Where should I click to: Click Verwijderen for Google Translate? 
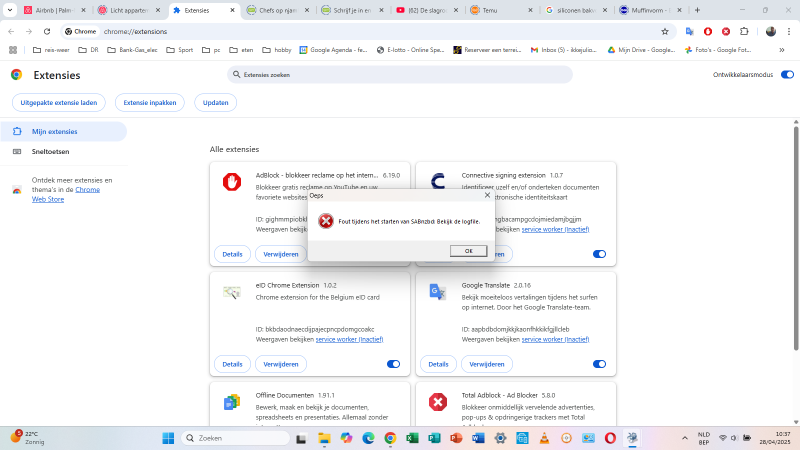487,364
